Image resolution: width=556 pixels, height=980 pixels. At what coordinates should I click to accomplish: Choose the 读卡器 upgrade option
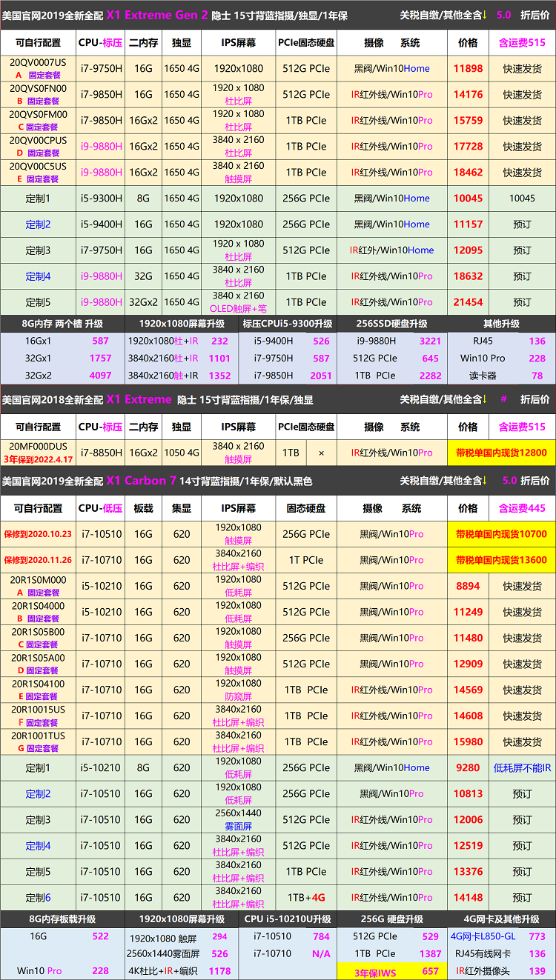pos(483,376)
